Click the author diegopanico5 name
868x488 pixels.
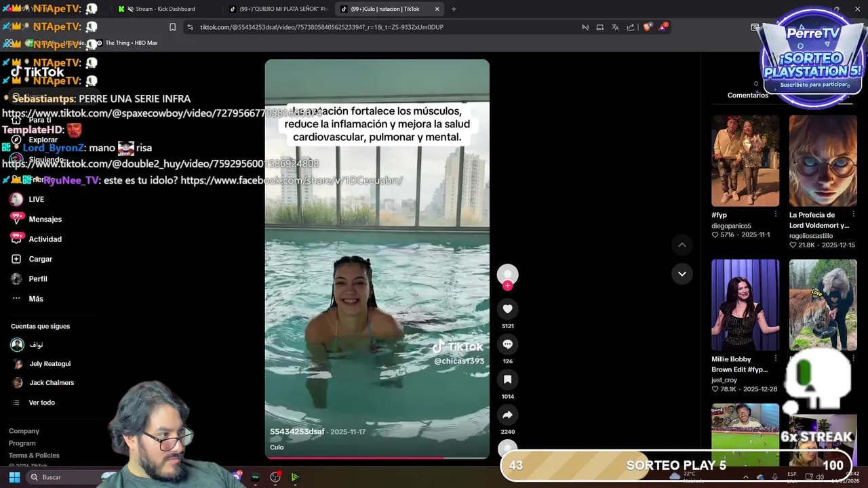point(731,226)
